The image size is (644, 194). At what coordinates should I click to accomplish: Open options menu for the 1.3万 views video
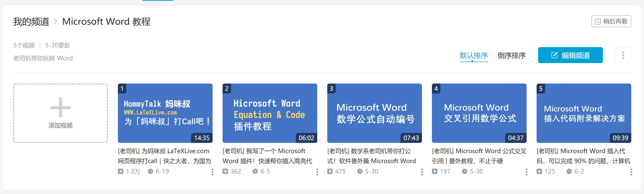[213, 172]
